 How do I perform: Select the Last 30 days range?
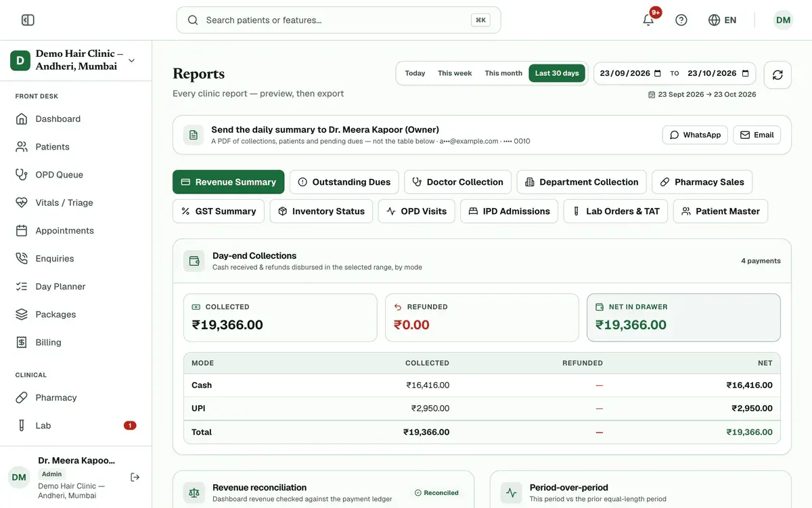[557, 73]
